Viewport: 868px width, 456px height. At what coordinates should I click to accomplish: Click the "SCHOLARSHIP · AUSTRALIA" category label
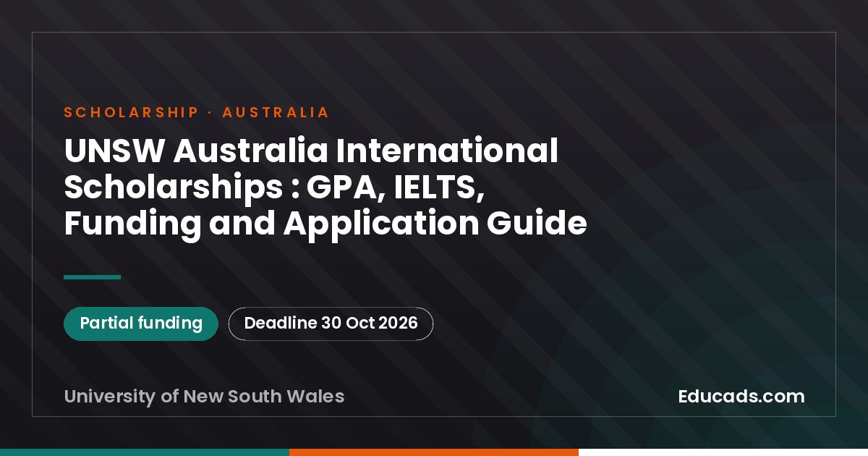197,112
